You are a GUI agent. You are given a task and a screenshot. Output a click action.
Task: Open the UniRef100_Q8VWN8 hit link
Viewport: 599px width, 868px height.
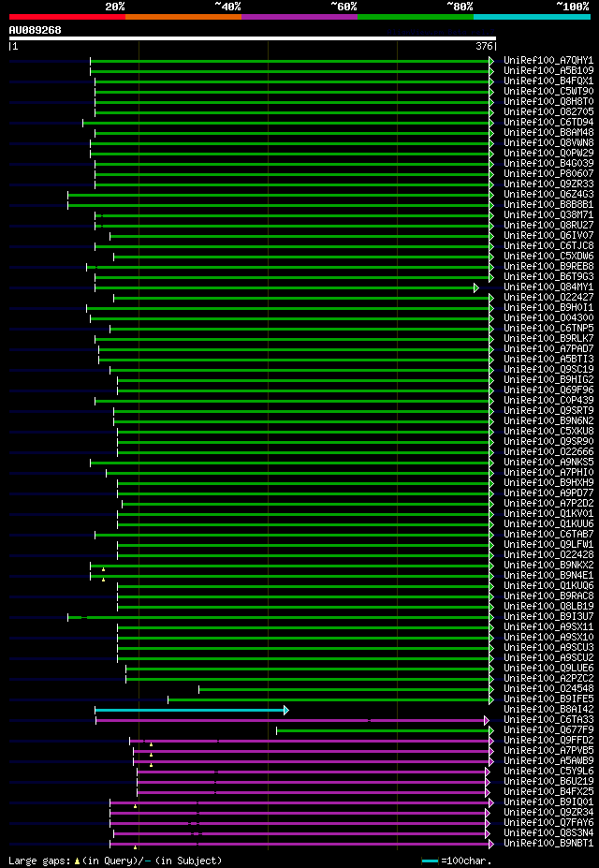click(548, 143)
